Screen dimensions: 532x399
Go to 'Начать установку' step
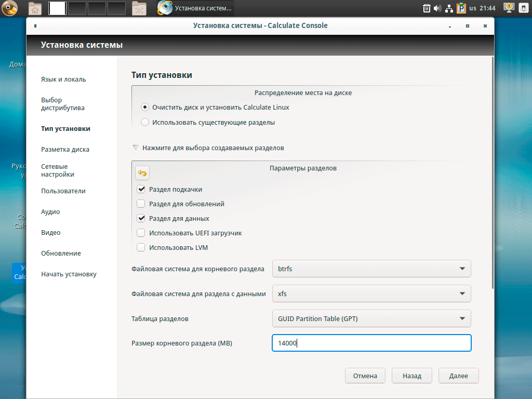pos(69,274)
